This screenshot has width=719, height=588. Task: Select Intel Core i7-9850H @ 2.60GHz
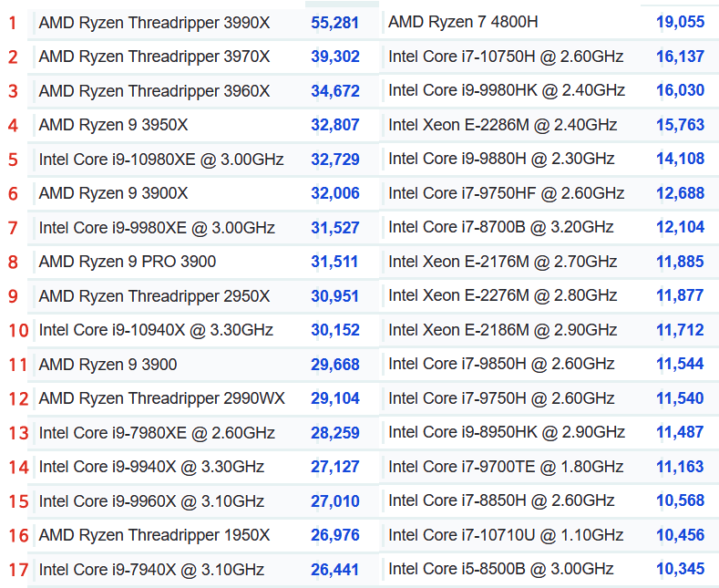(501, 363)
